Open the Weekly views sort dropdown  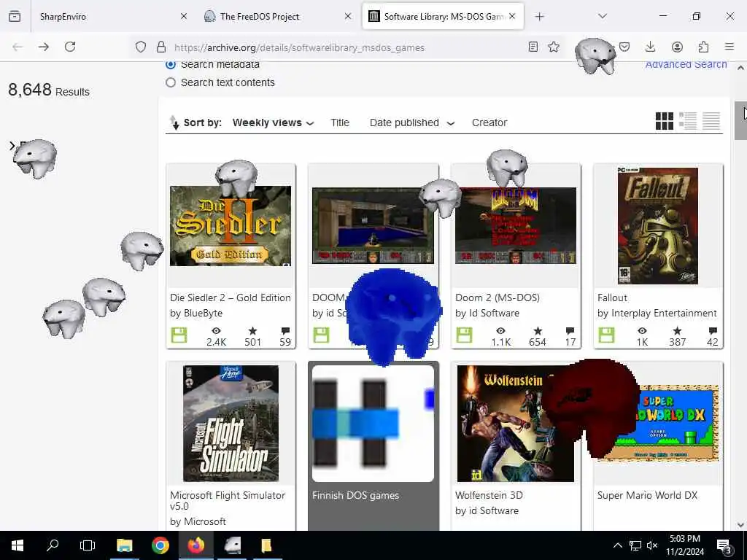click(273, 122)
